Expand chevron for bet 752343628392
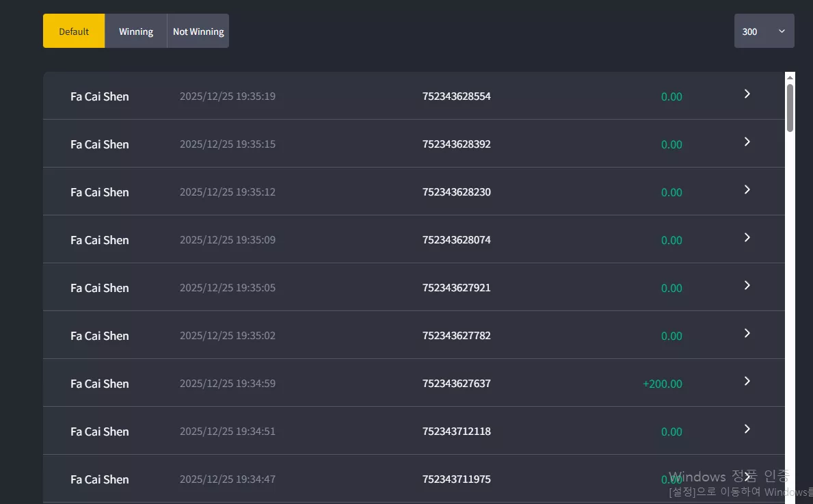Viewport: 813px width, 504px height. 747,142
